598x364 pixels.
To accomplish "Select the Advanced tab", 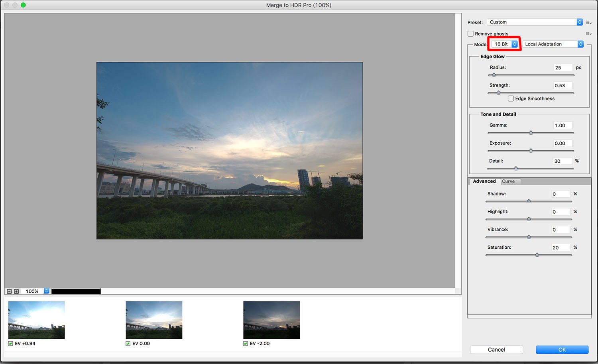I will tap(484, 181).
